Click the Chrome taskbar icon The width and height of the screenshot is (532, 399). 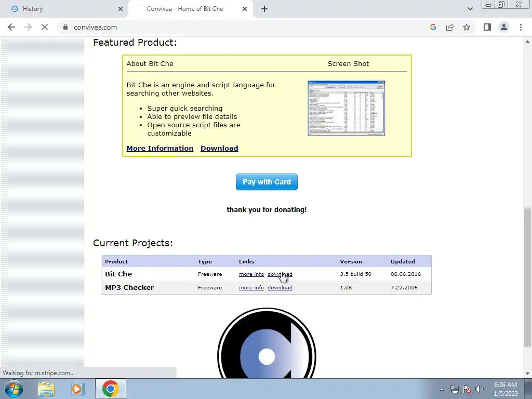pyautogui.click(x=110, y=389)
